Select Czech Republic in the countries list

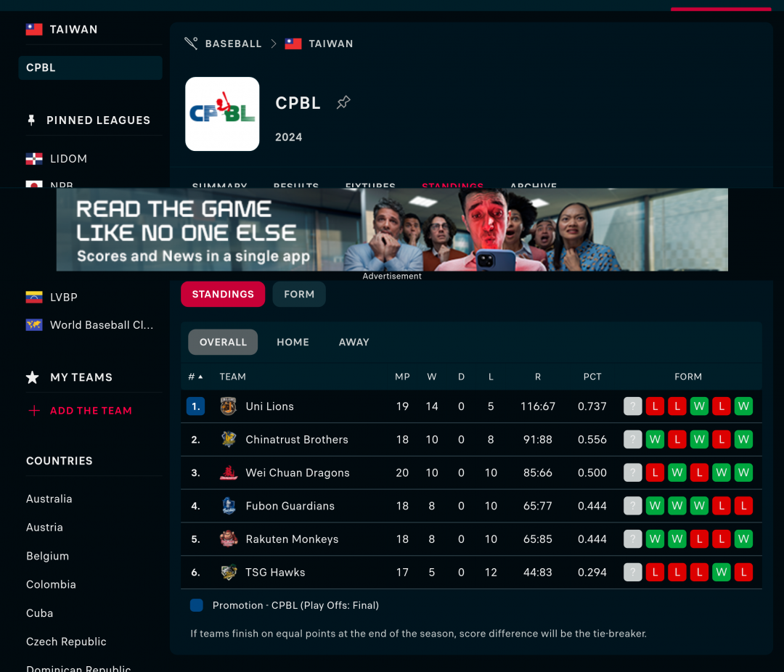coord(66,641)
